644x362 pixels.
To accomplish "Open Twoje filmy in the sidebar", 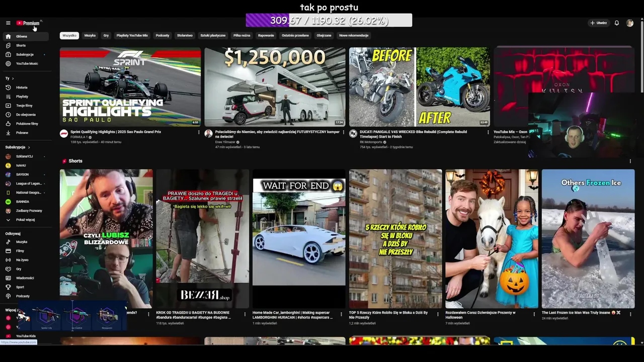I will pos(25,106).
